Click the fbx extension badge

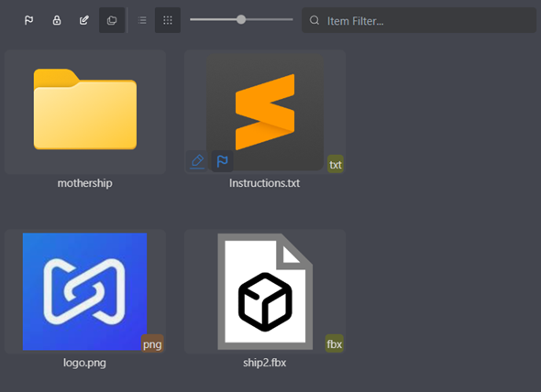coord(335,343)
